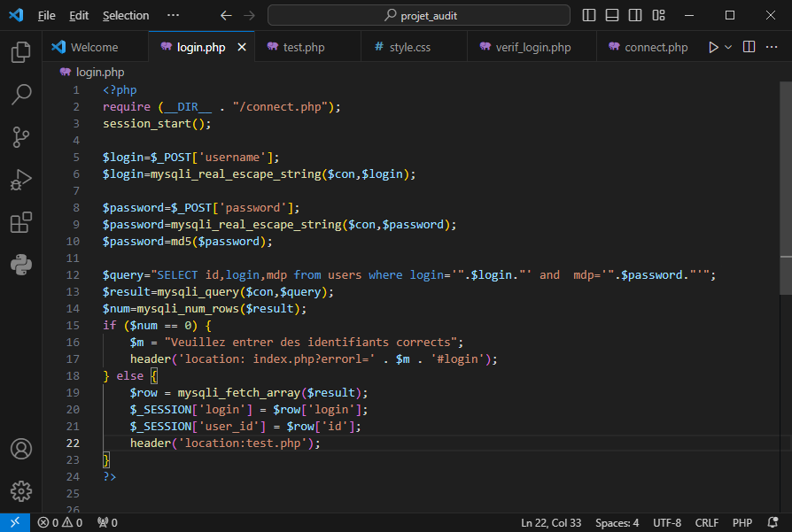Open the Accounts menu icon
Viewport: 792px width, 532px height.
(20, 449)
